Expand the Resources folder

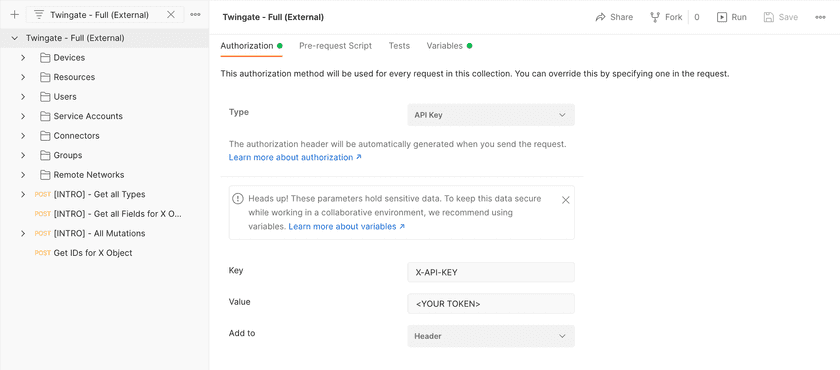23,77
